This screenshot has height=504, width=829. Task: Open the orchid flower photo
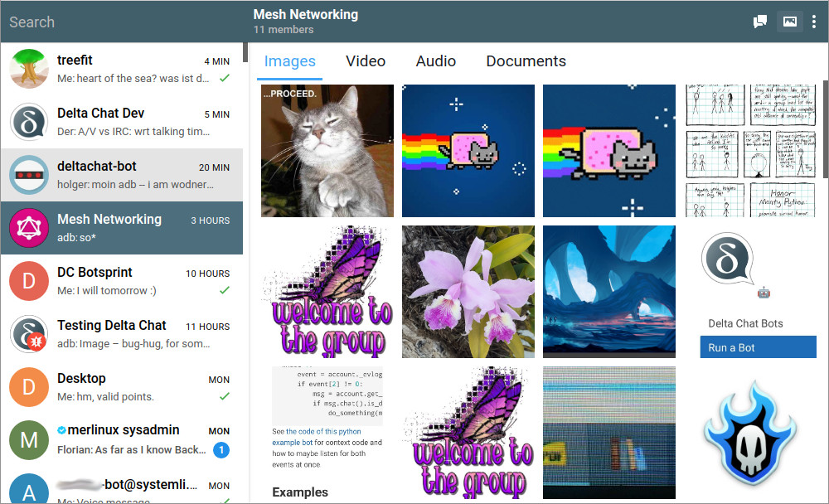468,291
